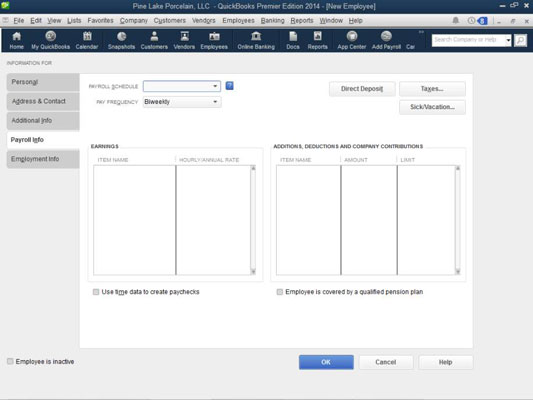533x400 pixels.
Task: Expand the search box dropdown arrow
Action: 508,40
